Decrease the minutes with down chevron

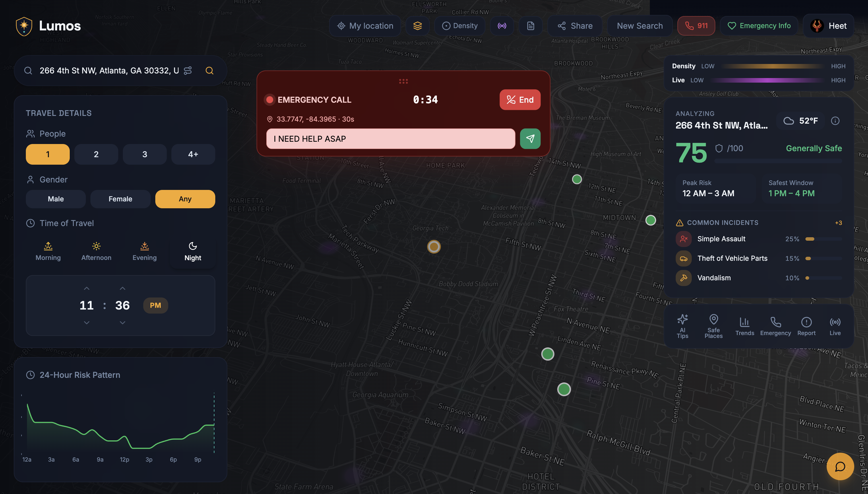click(x=123, y=323)
